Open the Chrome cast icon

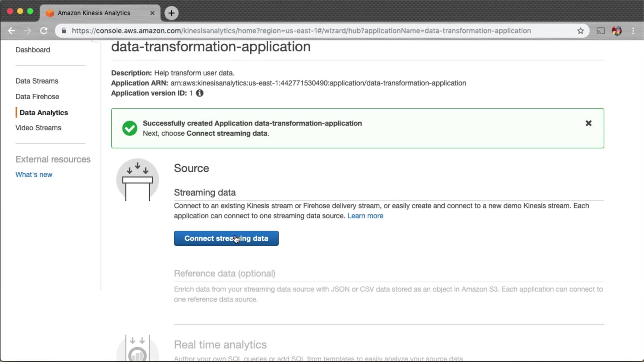600,31
